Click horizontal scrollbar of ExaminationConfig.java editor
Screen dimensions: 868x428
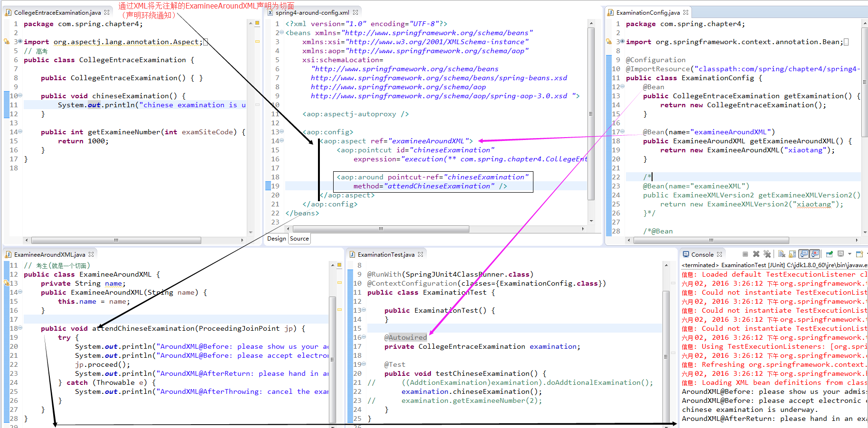point(711,240)
